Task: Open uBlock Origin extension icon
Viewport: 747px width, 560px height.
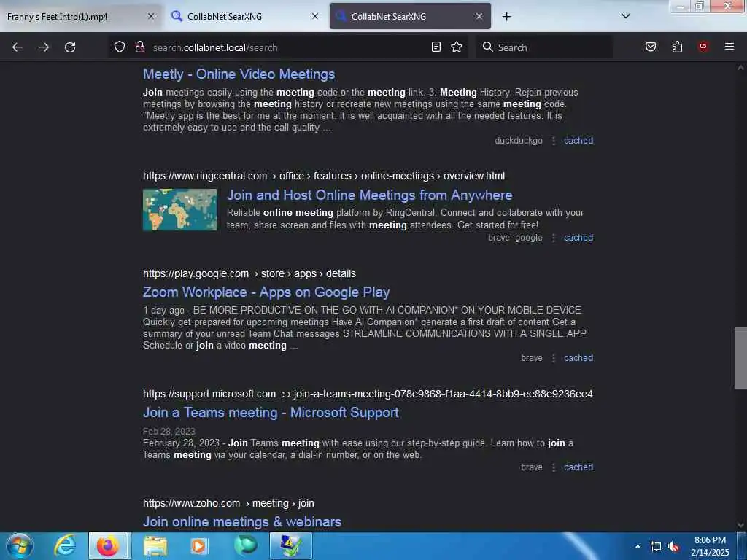Action: tap(703, 47)
